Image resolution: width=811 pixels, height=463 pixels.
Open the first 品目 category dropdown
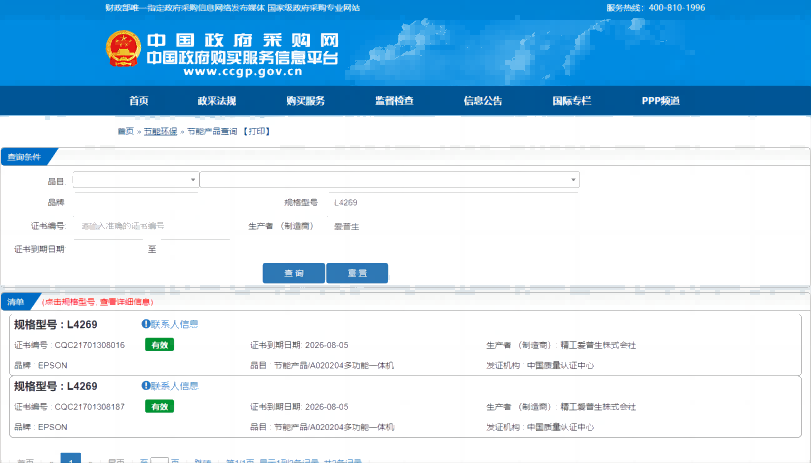pyautogui.click(x=135, y=180)
